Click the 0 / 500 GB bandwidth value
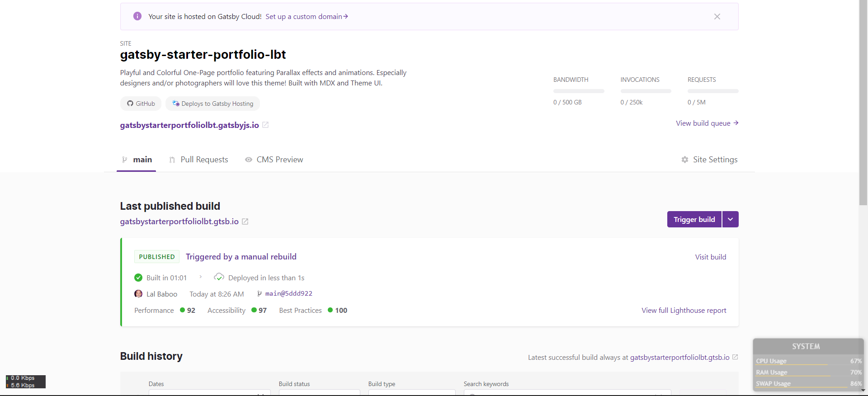 [x=567, y=102]
